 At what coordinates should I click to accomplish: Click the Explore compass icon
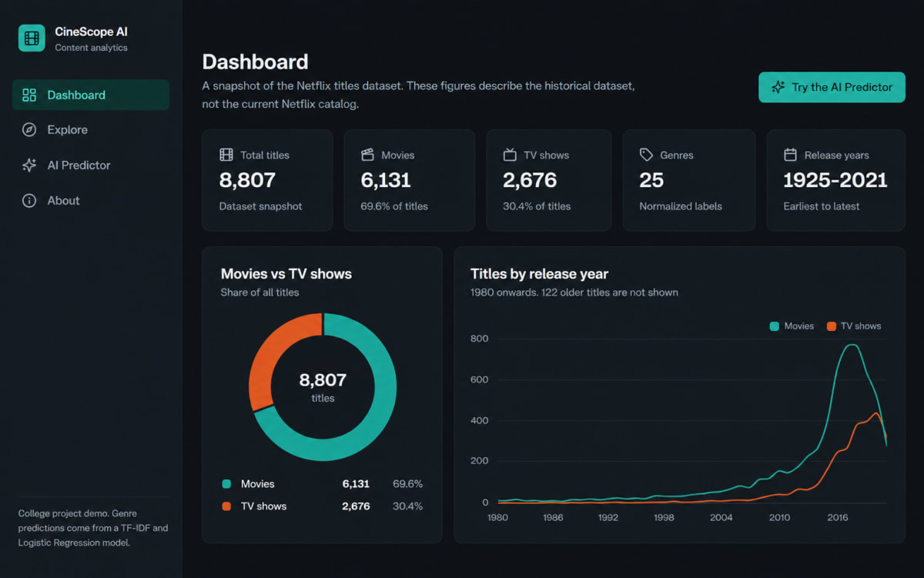pos(29,130)
